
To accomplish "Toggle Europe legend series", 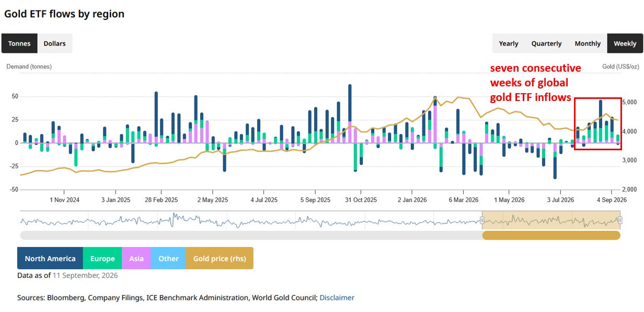I will tap(102, 259).
